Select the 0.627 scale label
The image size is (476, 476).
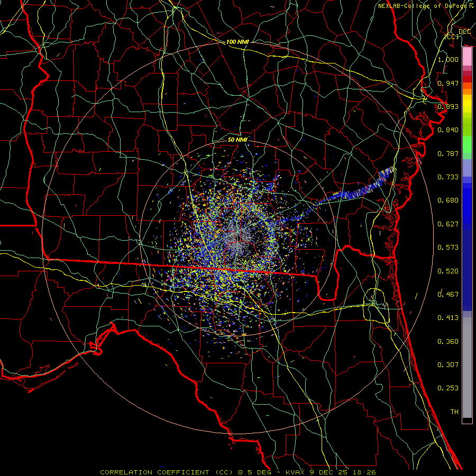448,224
